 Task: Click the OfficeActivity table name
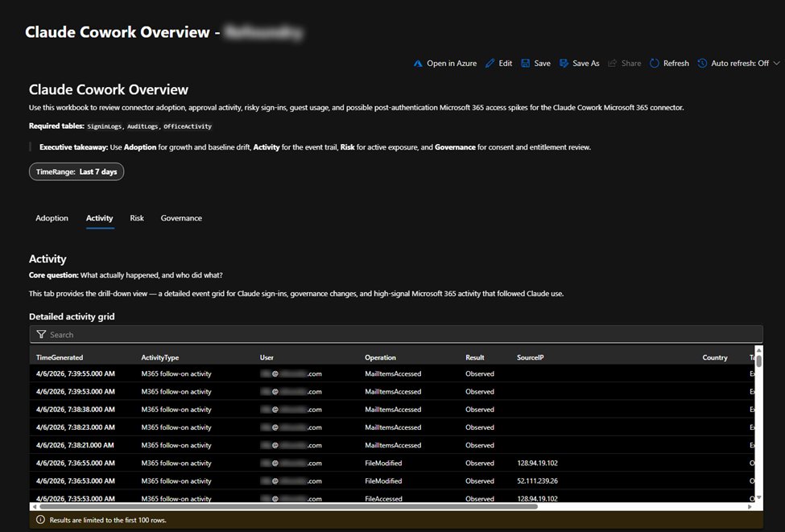188,126
